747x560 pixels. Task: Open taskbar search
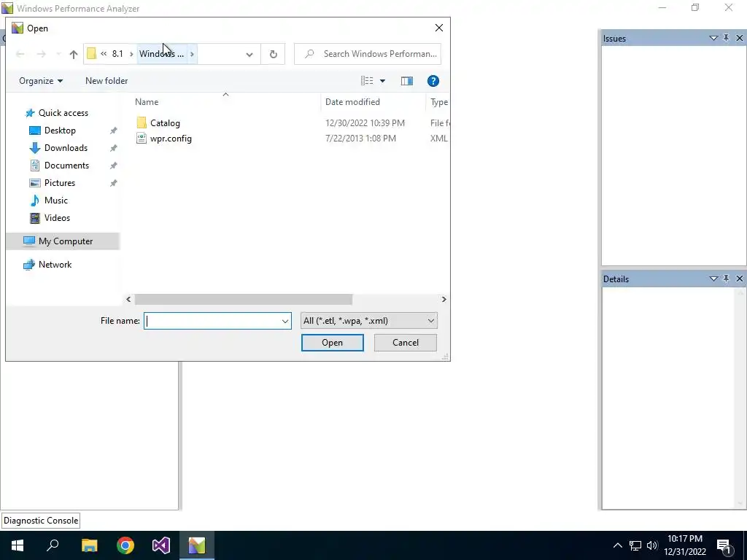(x=53, y=545)
